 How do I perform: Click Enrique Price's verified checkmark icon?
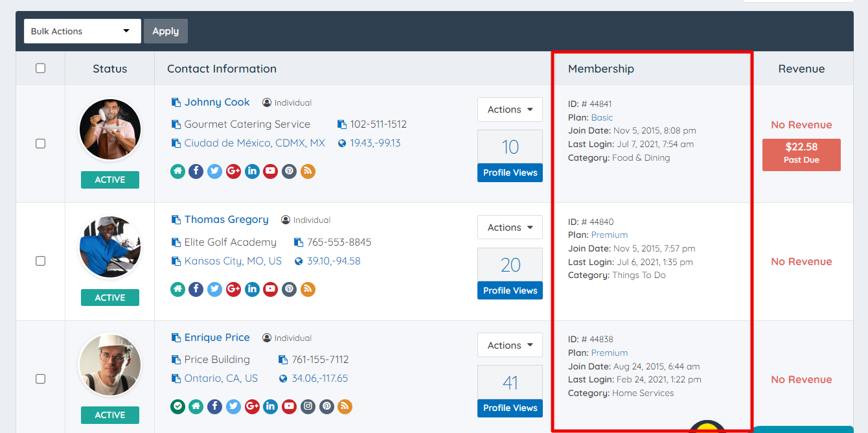177,406
